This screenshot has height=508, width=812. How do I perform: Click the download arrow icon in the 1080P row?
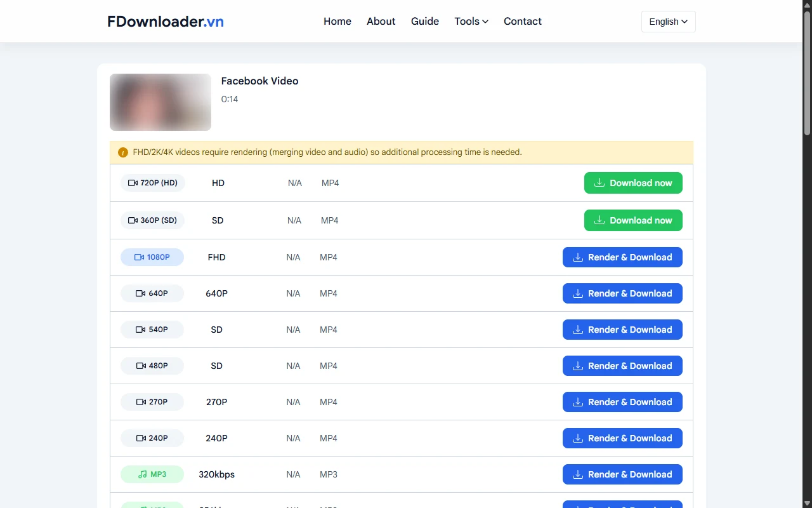(578, 257)
